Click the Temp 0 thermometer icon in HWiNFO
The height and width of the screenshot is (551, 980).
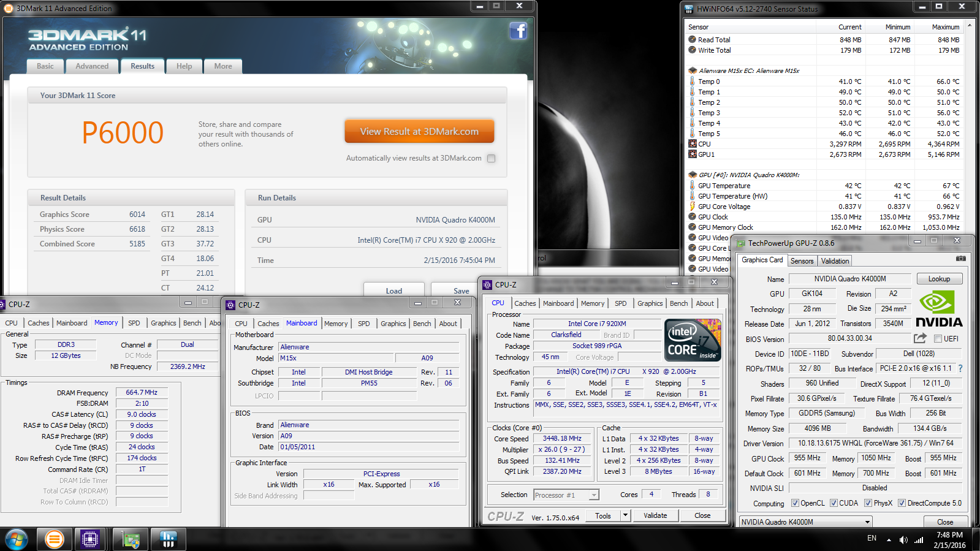(693, 82)
